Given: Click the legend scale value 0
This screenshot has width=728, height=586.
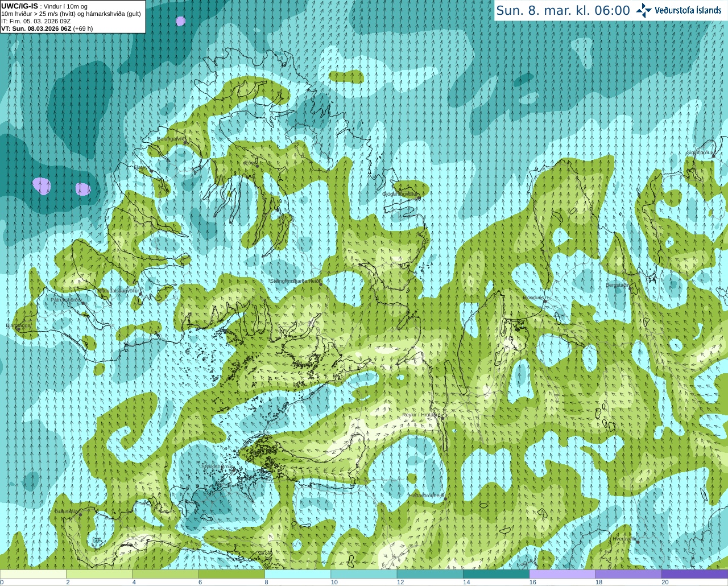Looking at the screenshot, I should (x=2, y=582).
